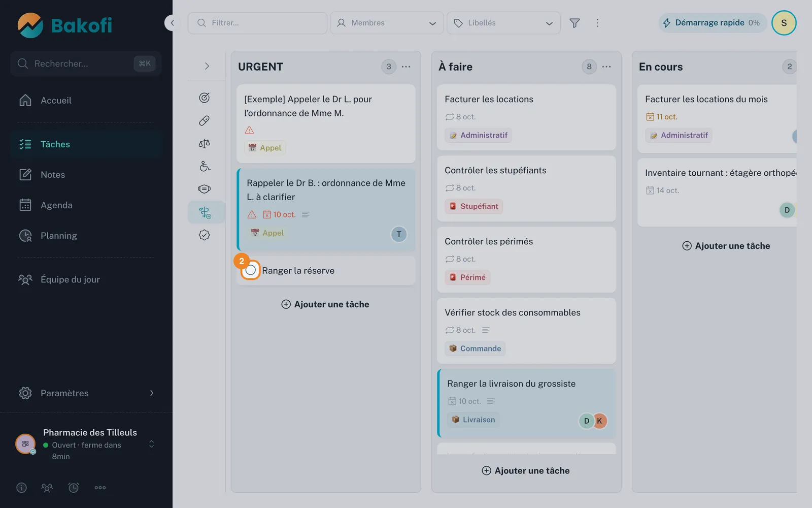Select the highlighted caduceus icon
Image resolution: width=812 pixels, height=508 pixels.
click(205, 212)
